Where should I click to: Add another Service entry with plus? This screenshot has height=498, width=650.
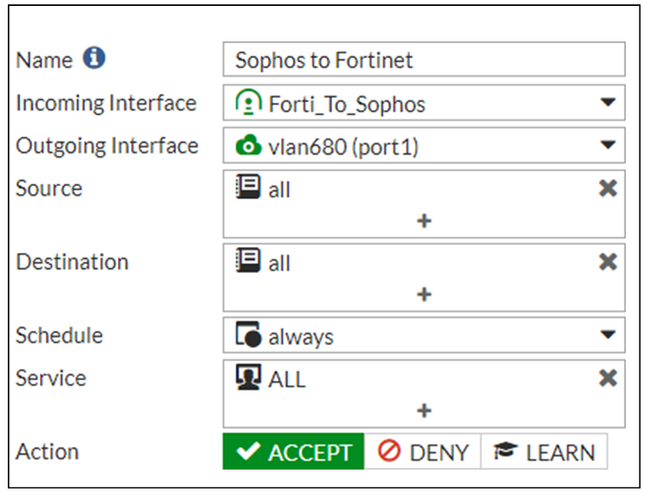424,410
